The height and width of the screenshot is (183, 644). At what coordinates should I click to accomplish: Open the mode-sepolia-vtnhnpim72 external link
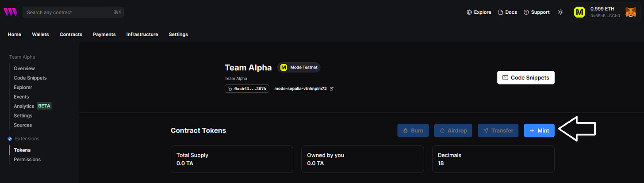304,88
